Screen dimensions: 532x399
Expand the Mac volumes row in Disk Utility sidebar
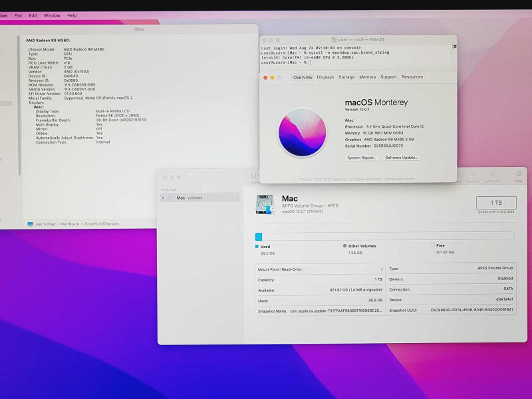163,198
